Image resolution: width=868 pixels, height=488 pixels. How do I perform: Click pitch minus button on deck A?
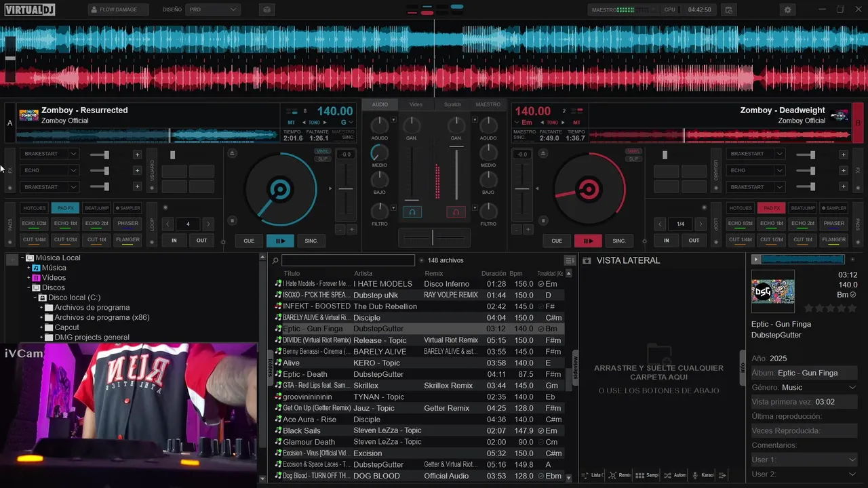pyautogui.click(x=340, y=230)
